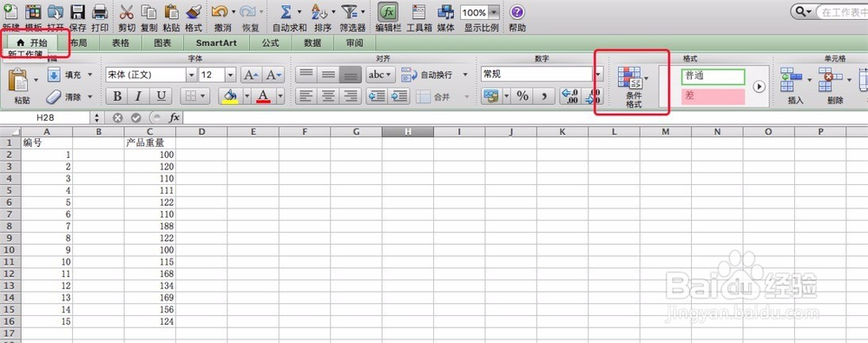
Task: Click the 打开 open file icon
Action: 56,12
